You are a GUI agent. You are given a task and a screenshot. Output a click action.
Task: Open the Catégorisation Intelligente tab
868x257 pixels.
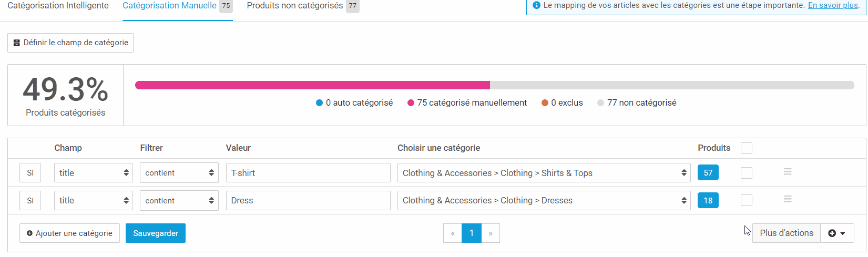[58, 6]
